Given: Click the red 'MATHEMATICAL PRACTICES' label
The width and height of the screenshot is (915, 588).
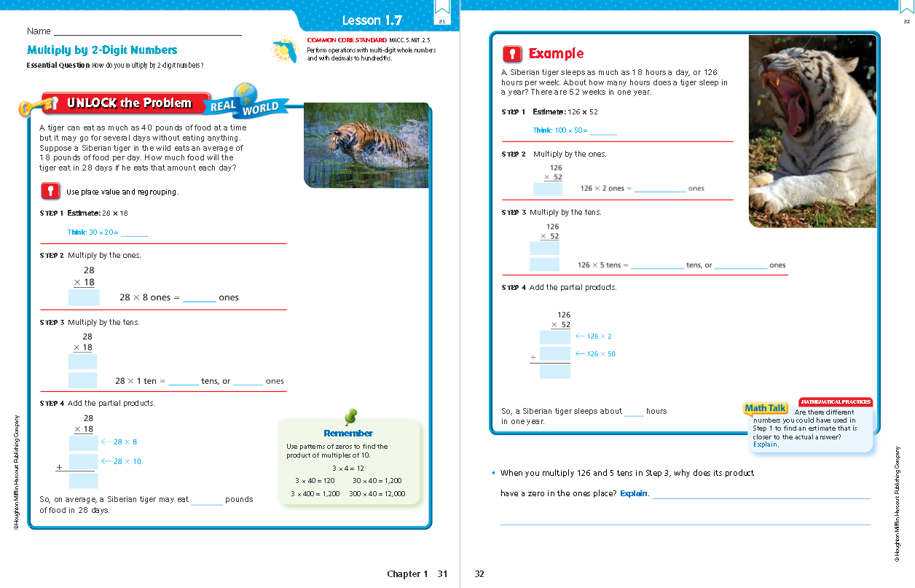Looking at the screenshot, I should [835, 402].
